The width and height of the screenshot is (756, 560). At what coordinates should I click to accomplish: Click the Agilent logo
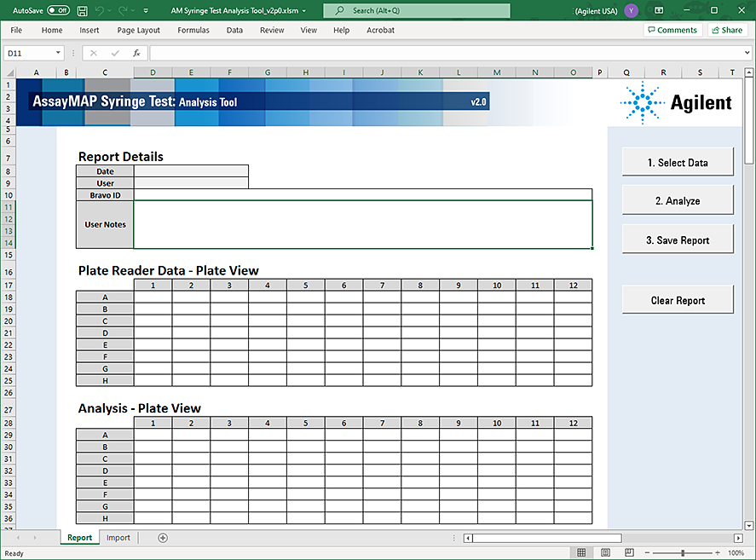coord(676,102)
